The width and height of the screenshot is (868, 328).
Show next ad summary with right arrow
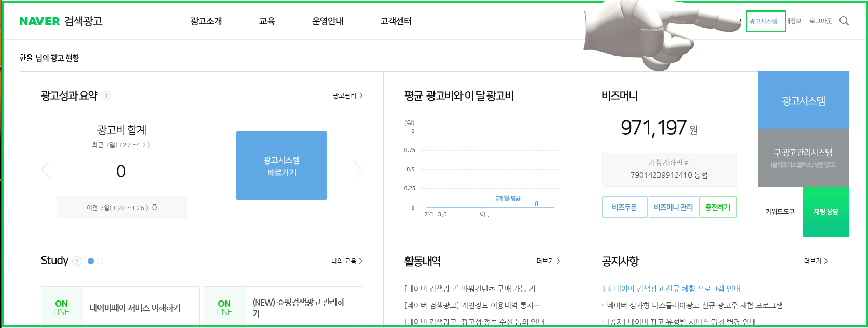pyautogui.click(x=358, y=170)
